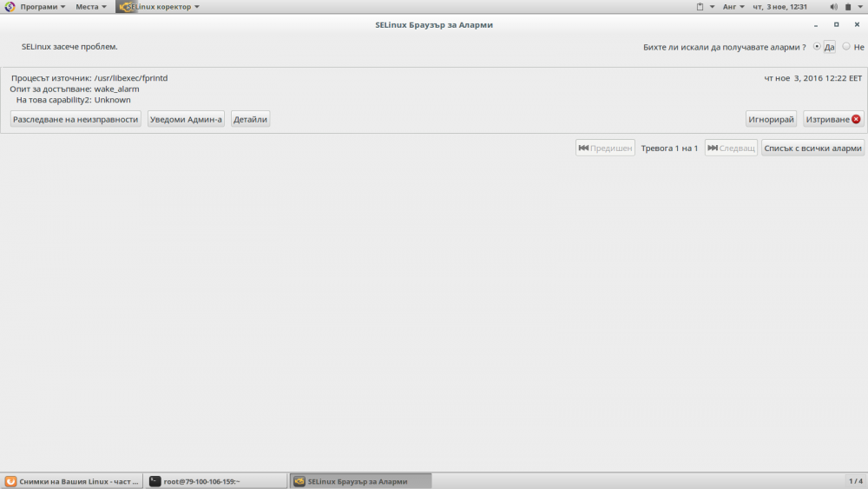The width and height of the screenshot is (868, 489).
Task: Click the Unknown capability2 value
Action: (x=112, y=100)
